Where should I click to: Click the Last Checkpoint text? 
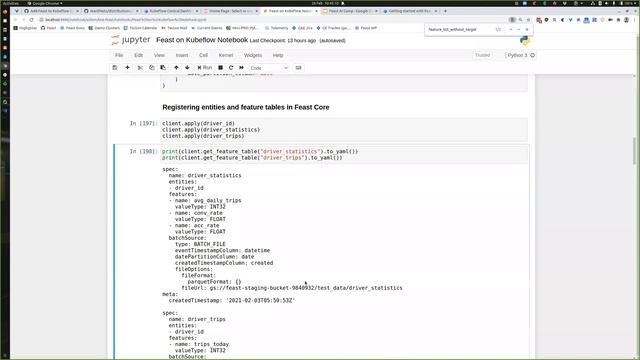tap(282, 40)
